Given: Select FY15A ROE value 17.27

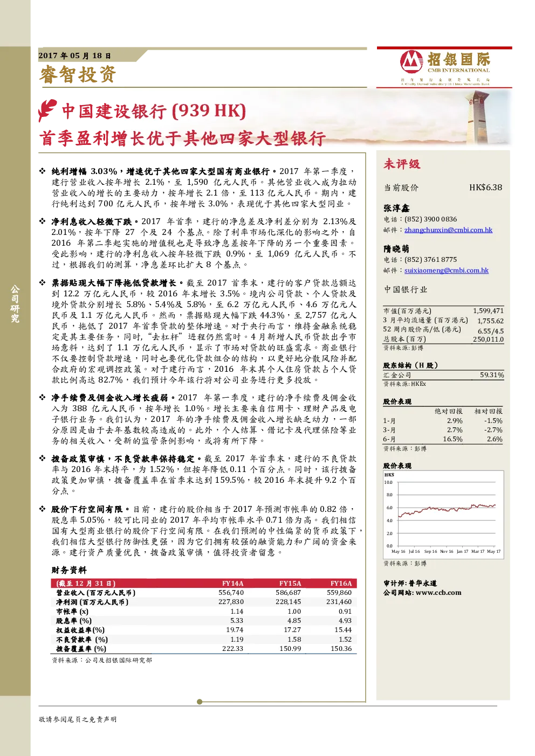Looking at the screenshot, I should 292,630.
